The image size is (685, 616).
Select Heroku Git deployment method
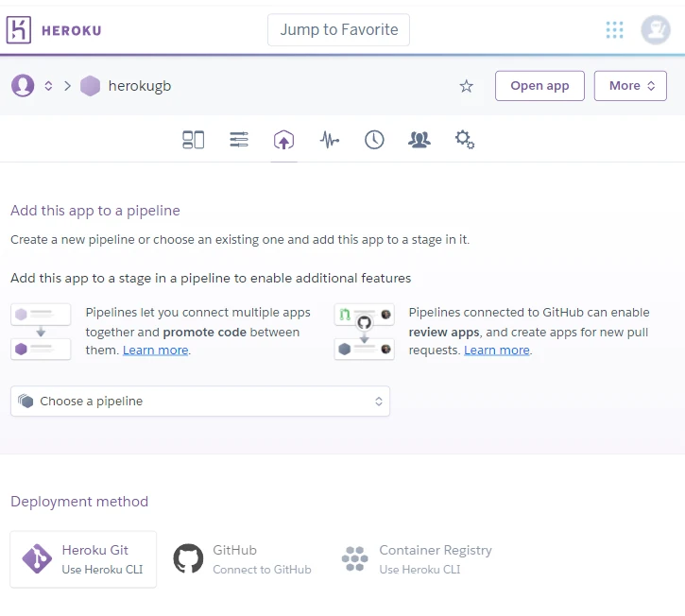[x=83, y=559]
